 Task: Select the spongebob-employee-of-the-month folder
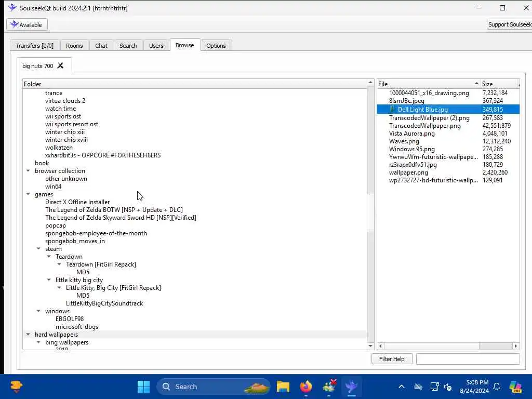click(96, 233)
